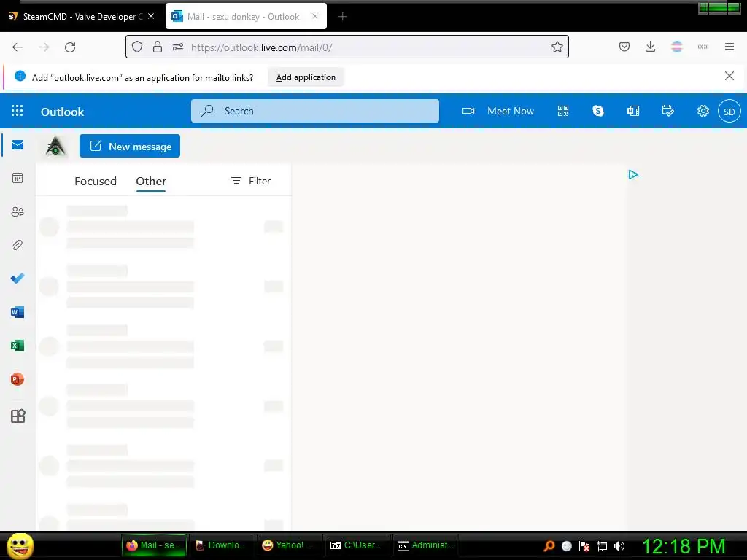Open tracking protection shield icon
747x560 pixels.
[137, 47]
